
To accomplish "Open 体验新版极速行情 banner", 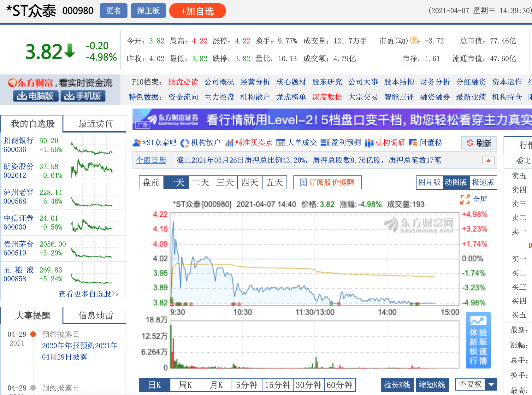I will [x=478, y=340].
